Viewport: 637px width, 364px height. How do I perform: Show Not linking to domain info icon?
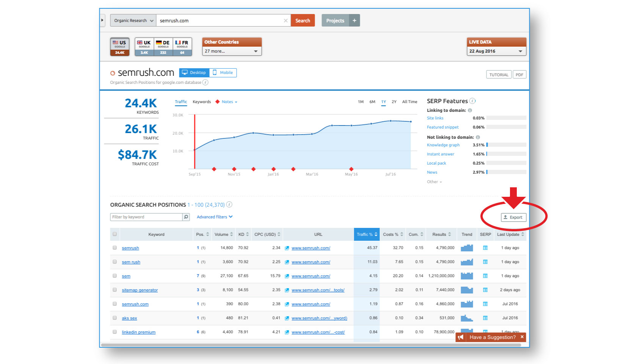click(478, 137)
